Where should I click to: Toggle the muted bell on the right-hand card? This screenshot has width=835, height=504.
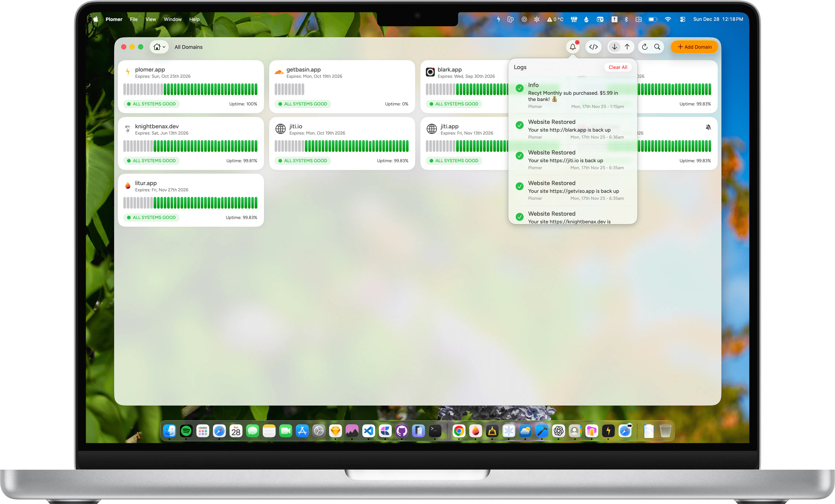[x=708, y=127]
